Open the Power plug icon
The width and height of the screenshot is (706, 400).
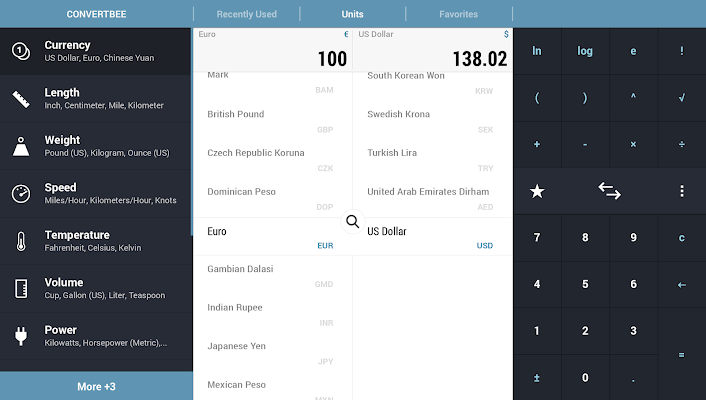tap(21, 336)
